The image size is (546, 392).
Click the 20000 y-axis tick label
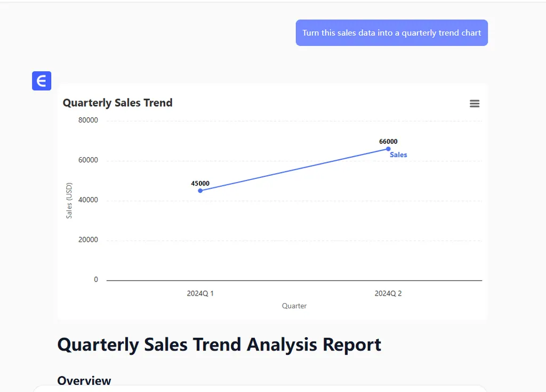(x=88, y=240)
